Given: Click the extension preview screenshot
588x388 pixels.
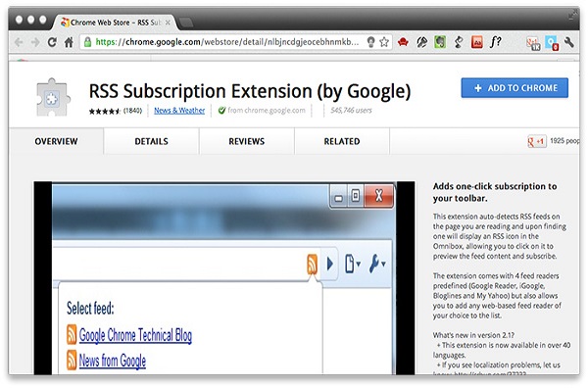Looking at the screenshot, I should click(224, 278).
